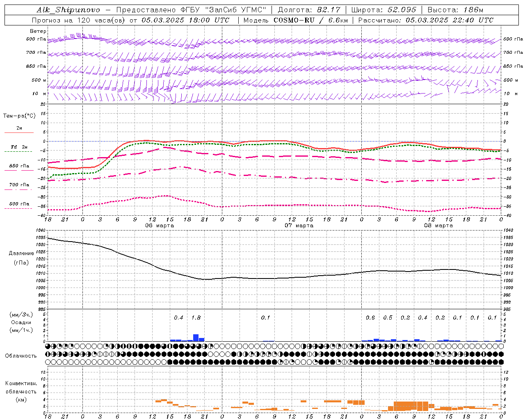
Task: Click the "Высота: 186м" elevation value
Action: point(455,10)
